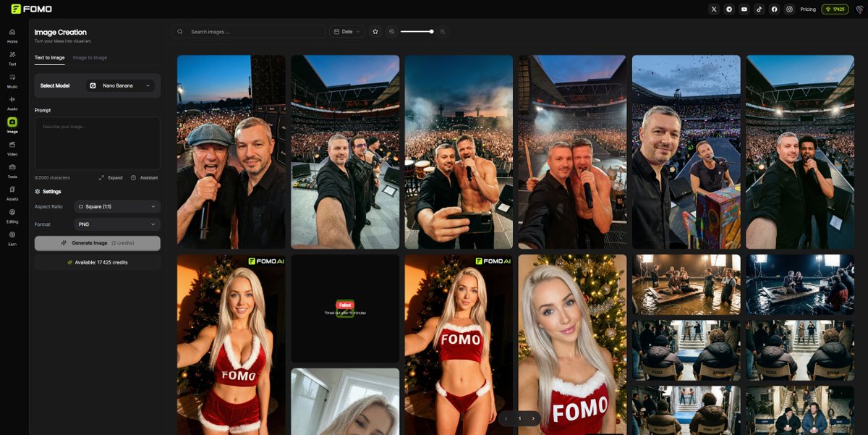Image resolution: width=868 pixels, height=435 pixels.
Task: Open the TikTok social link
Action: coord(759,9)
